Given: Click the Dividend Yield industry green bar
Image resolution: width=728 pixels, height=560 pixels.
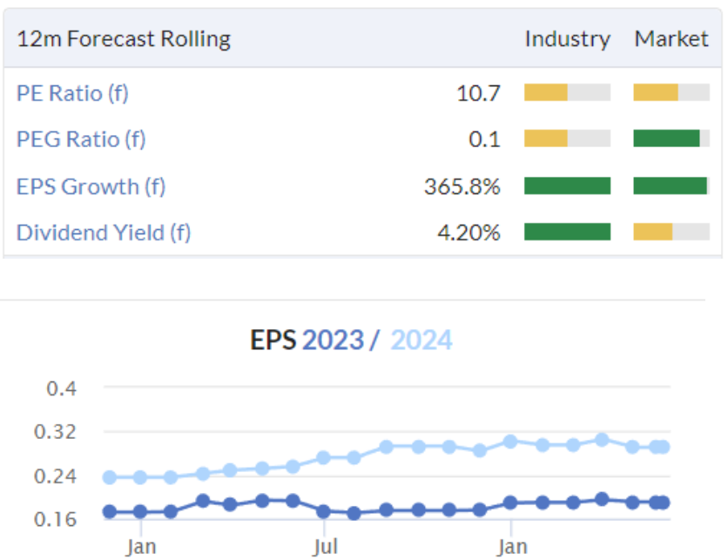Looking at the screenshot, I should click(567, 233).
